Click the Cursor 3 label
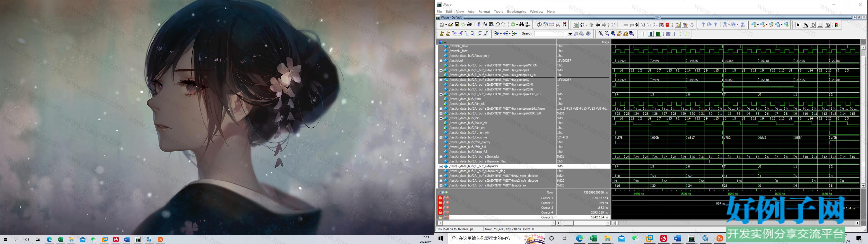This screenshot has width=868, height=244. [x=547, y=208]
